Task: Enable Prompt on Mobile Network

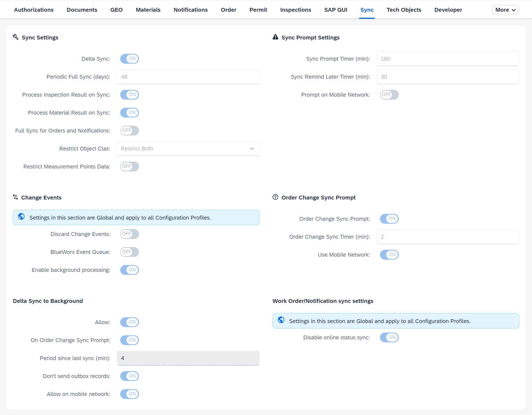Action: [389, 95]
